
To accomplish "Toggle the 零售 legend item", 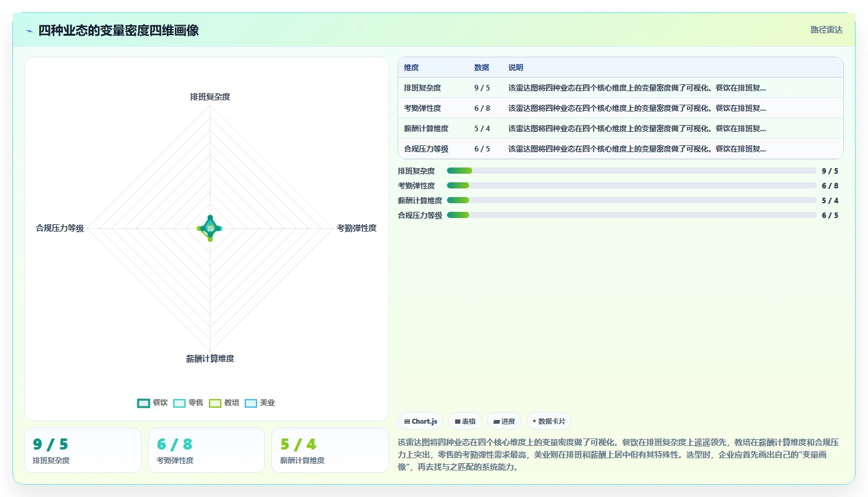I will pyautogui.click(x=188, y=403).
